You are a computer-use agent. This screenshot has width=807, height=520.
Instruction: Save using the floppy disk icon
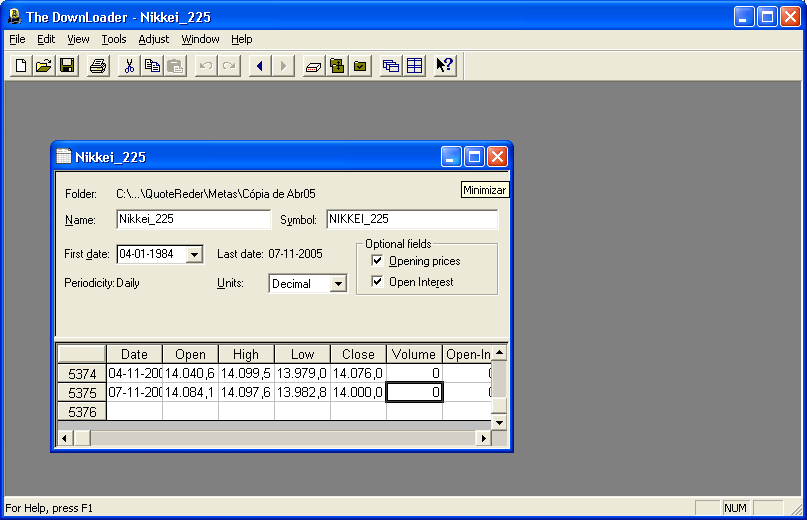coord(67,66)
